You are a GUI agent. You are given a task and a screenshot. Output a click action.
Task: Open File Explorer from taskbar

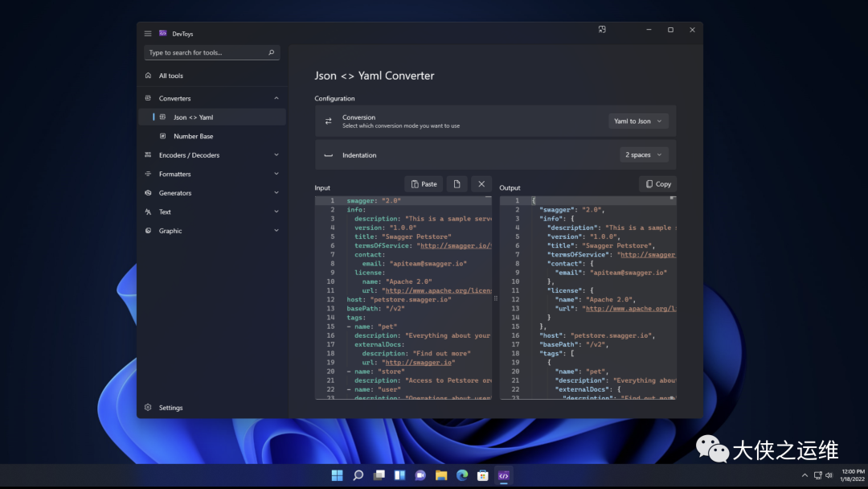441,475
